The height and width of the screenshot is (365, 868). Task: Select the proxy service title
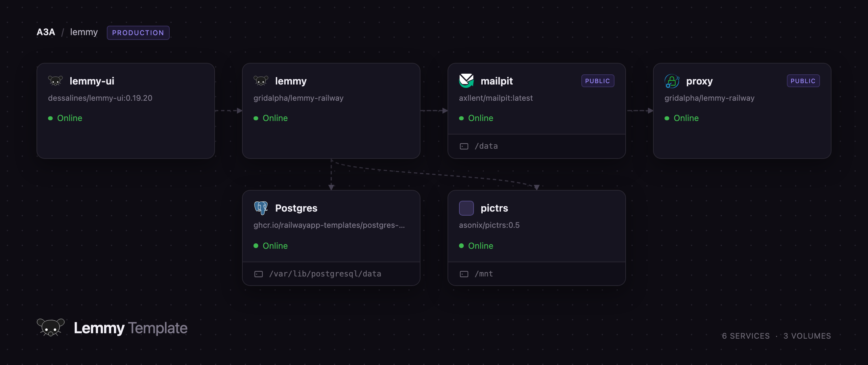(699, 81)
